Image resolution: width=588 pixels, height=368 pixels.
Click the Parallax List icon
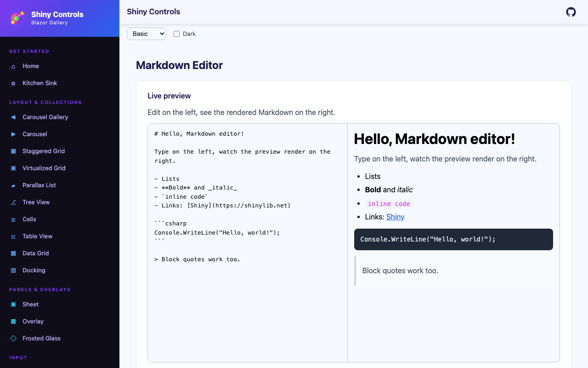click(13, 185)
